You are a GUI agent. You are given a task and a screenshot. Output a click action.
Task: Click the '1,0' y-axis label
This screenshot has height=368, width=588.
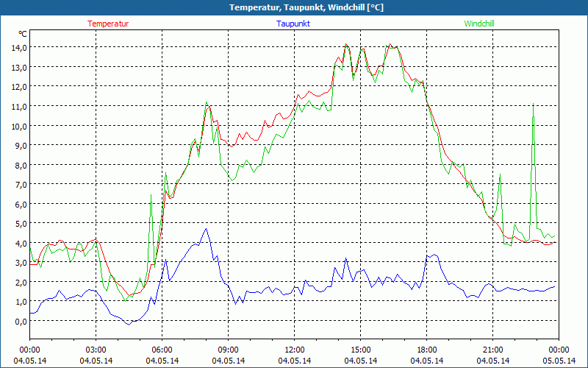click(21, 302)
